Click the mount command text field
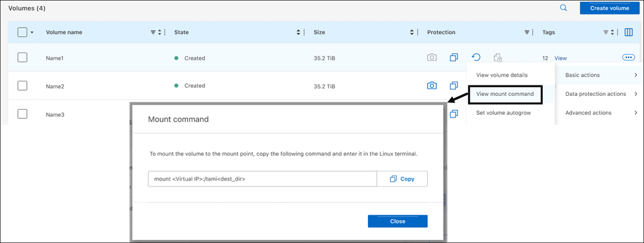 click(x=262, y=179)
